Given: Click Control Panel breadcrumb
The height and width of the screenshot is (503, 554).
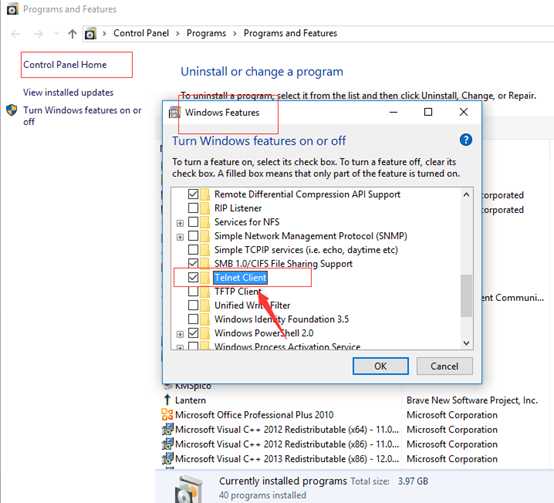Looking at the screenshot, I should click(141, 33).
